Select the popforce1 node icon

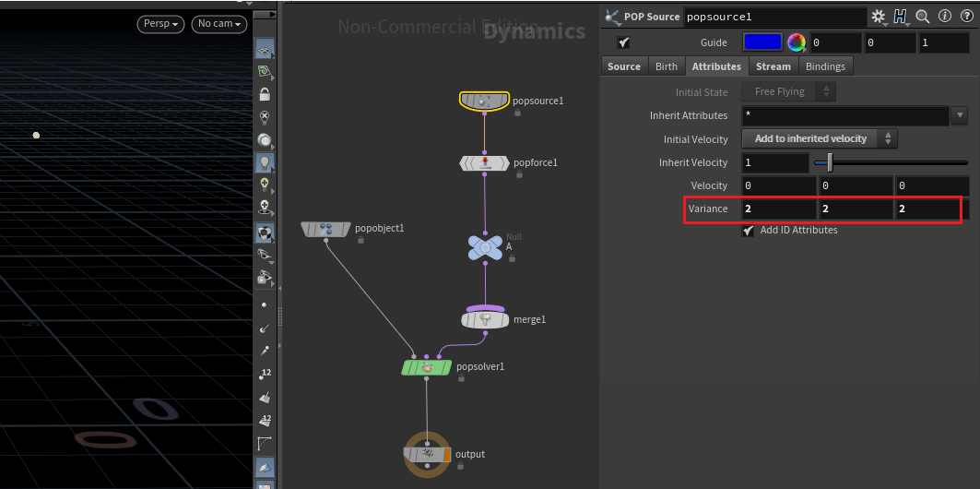(x=484, y=163)
